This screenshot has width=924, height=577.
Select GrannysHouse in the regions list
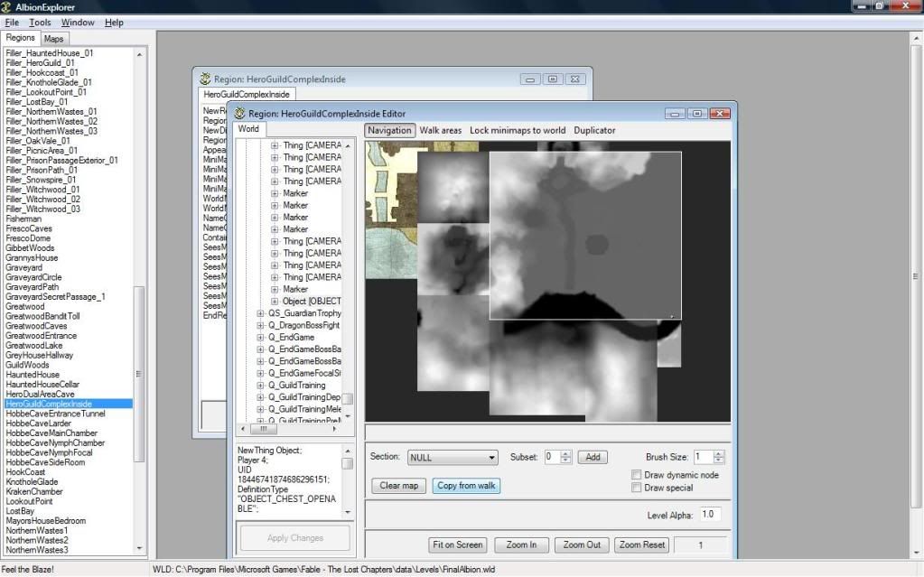pos(32,257)
